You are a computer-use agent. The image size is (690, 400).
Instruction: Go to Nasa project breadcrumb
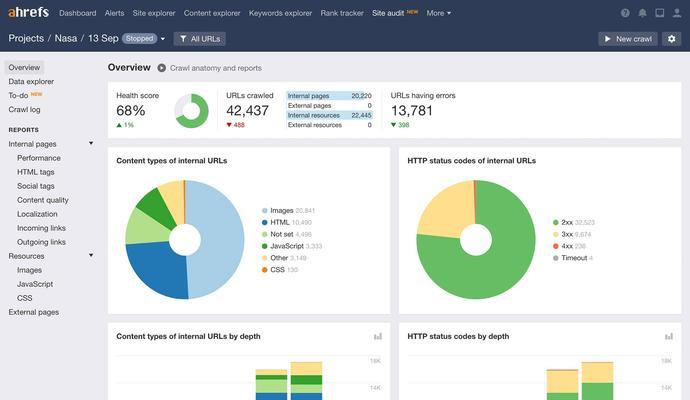[66, 38]
